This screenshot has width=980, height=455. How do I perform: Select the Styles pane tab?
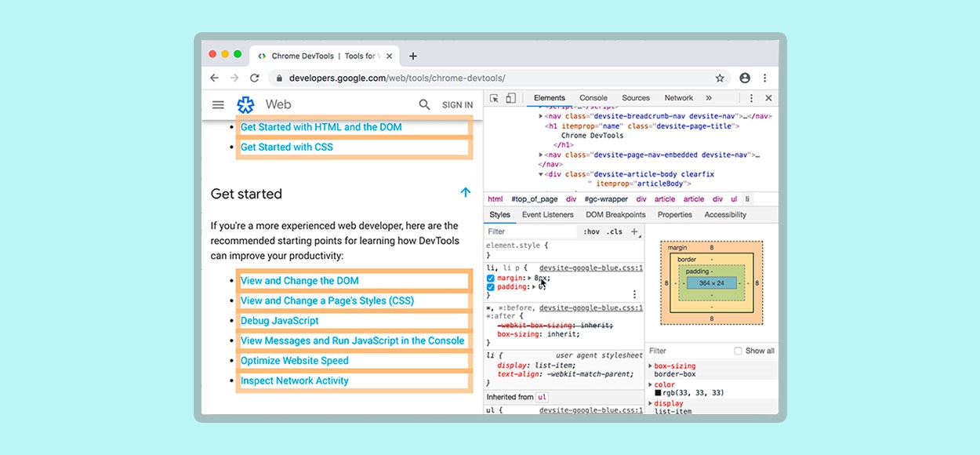click(499, 215)
